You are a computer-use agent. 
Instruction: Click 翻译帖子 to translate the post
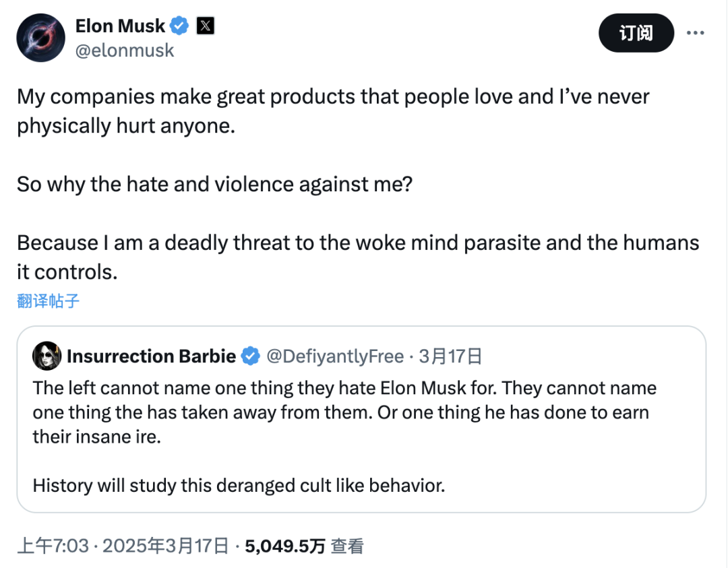tap(49, 301)
